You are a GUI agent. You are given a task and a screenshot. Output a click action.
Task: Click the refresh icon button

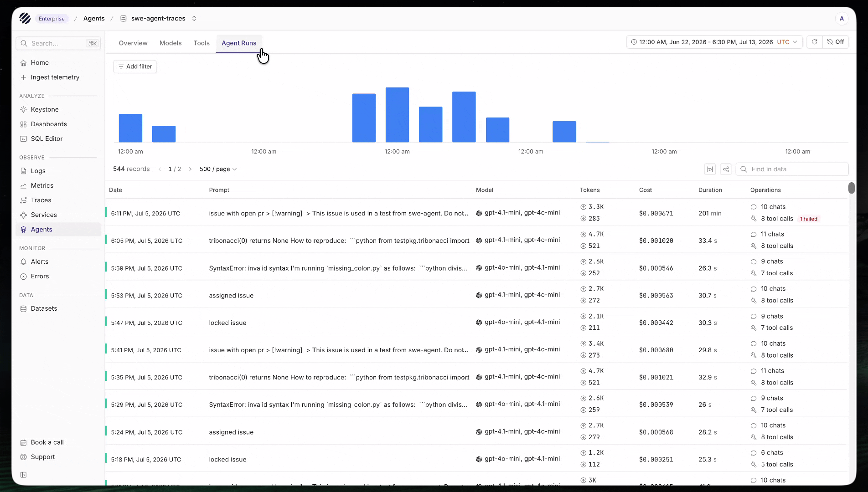814,42
